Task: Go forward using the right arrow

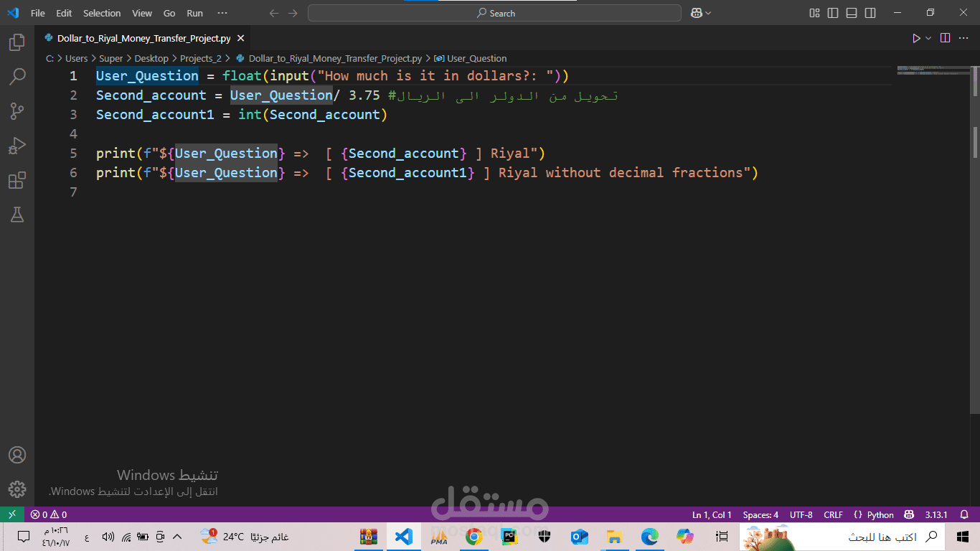Action: click(293, 13)
